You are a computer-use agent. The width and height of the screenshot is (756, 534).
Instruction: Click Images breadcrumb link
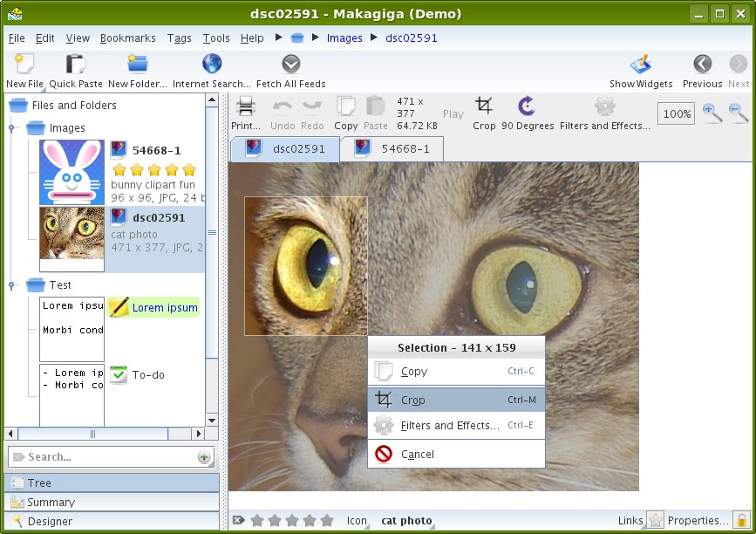tap(344, 38)
